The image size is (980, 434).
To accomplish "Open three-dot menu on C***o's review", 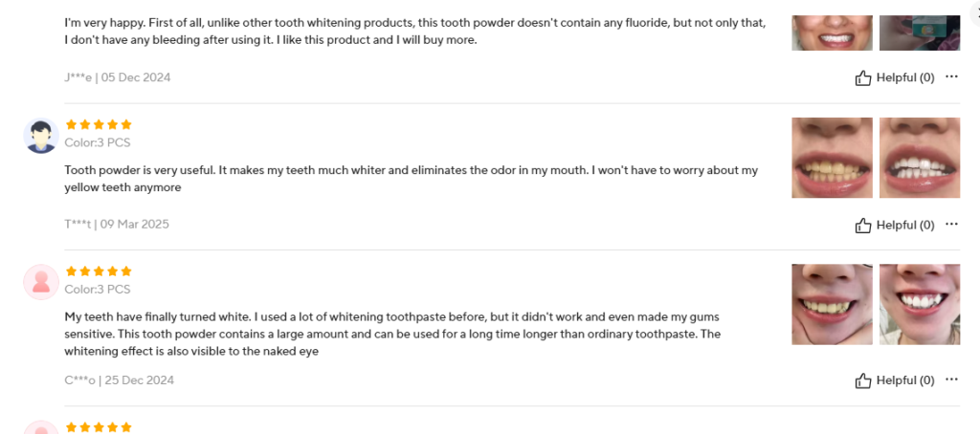I will point(951,380).
